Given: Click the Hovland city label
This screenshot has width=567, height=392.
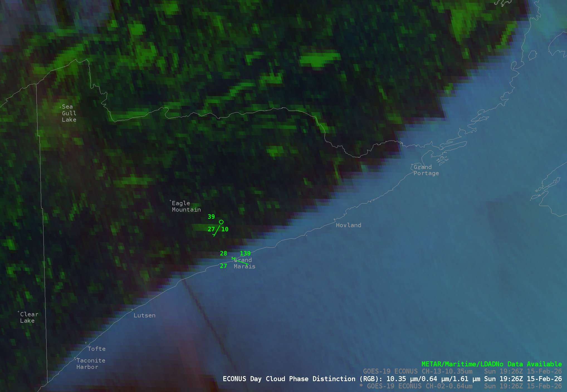Looking at the screenshot, I should pos(348,225).
